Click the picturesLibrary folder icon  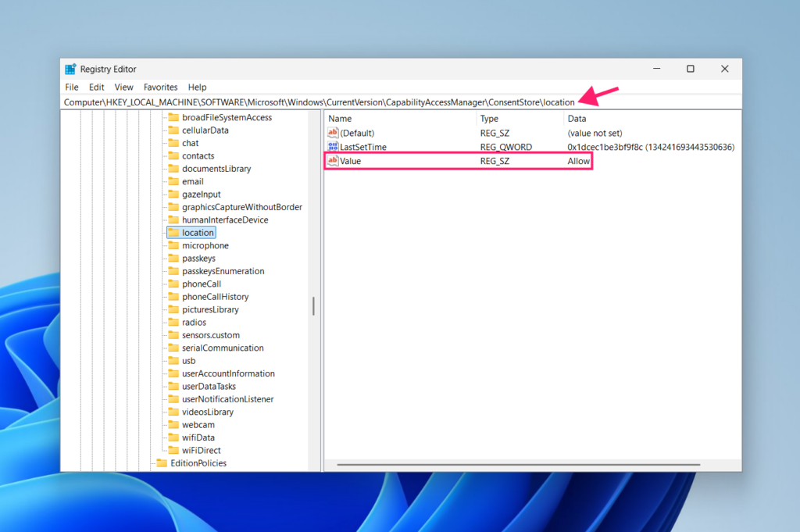click(x=173, y=309)
